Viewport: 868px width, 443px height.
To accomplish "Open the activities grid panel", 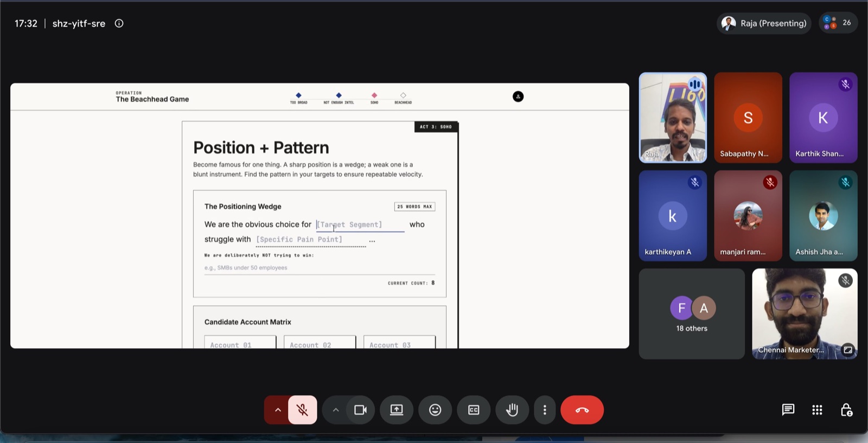I will pyautogui.click(x=817, y=410).
